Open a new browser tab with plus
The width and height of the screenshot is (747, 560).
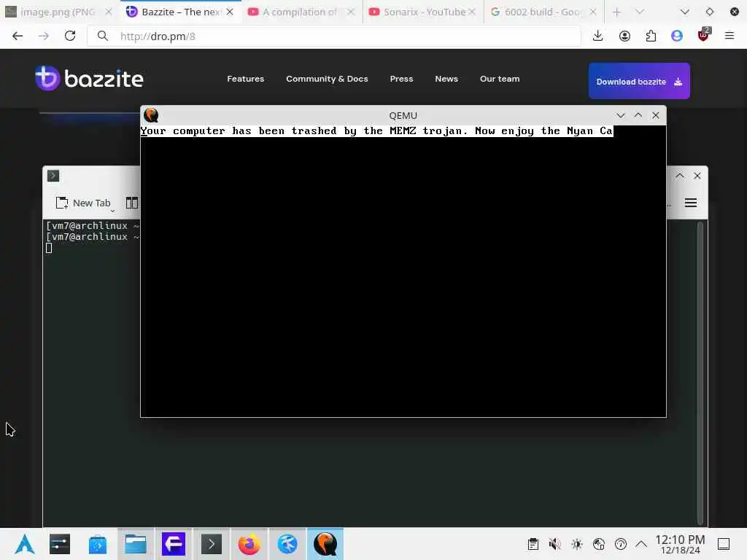[x=617, y=12]
